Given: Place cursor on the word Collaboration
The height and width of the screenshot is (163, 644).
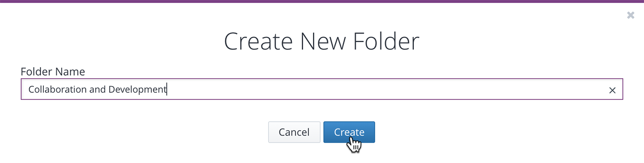Looking at the screenshot, I should click(58, 89).
